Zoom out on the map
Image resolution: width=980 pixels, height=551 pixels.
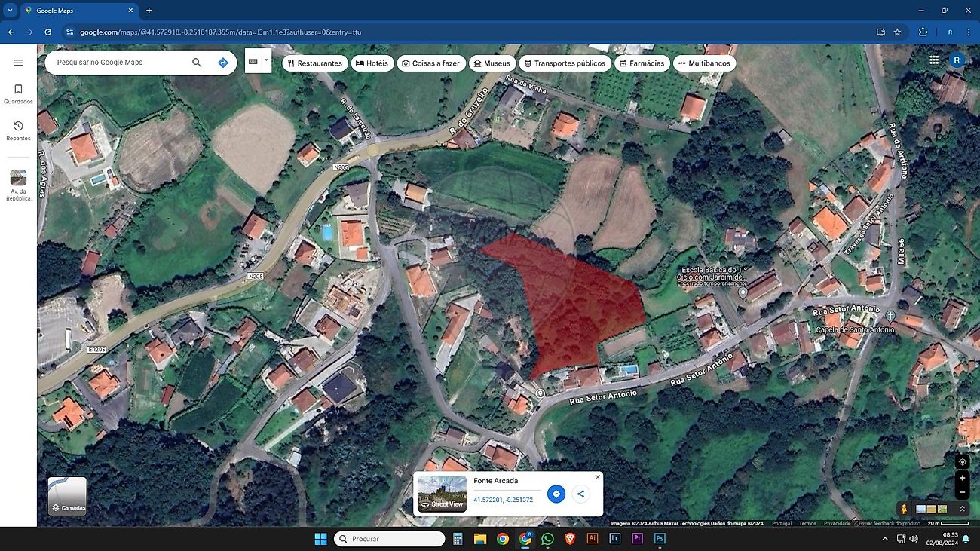point(962,492)
